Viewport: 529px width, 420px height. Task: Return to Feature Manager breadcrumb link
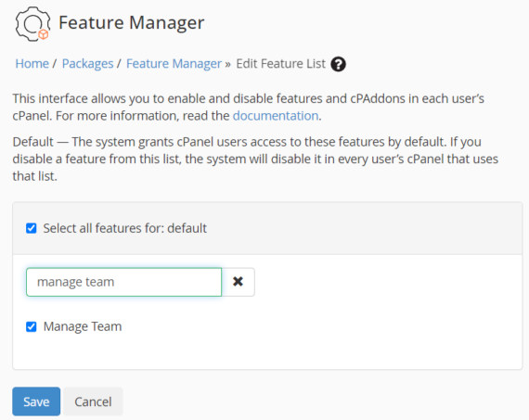pos(174,63)
